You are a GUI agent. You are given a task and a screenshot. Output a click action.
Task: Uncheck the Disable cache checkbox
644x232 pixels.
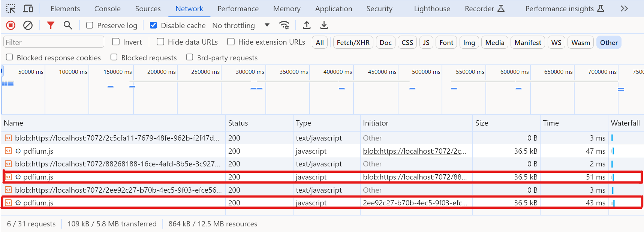153,25
